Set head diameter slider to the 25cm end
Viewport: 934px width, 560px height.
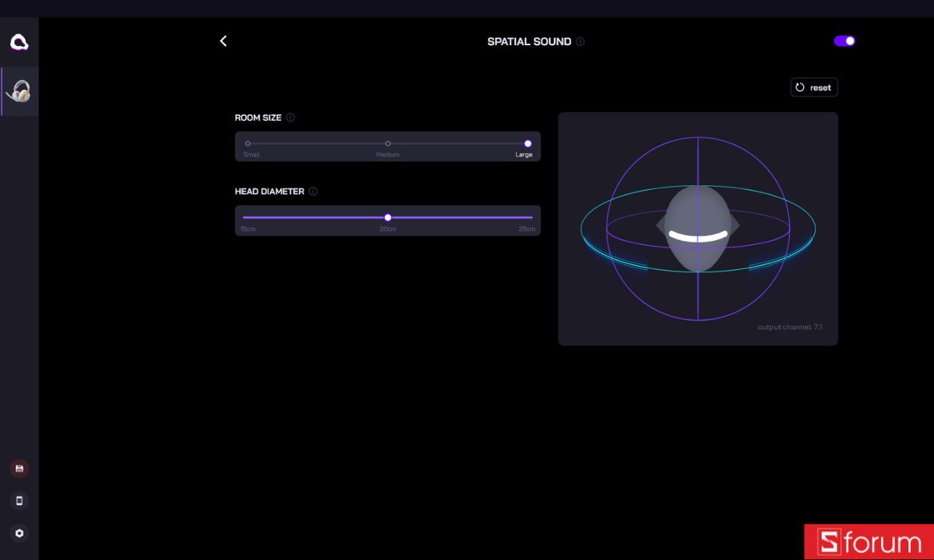pyautogui.click(x=532, y=218)
